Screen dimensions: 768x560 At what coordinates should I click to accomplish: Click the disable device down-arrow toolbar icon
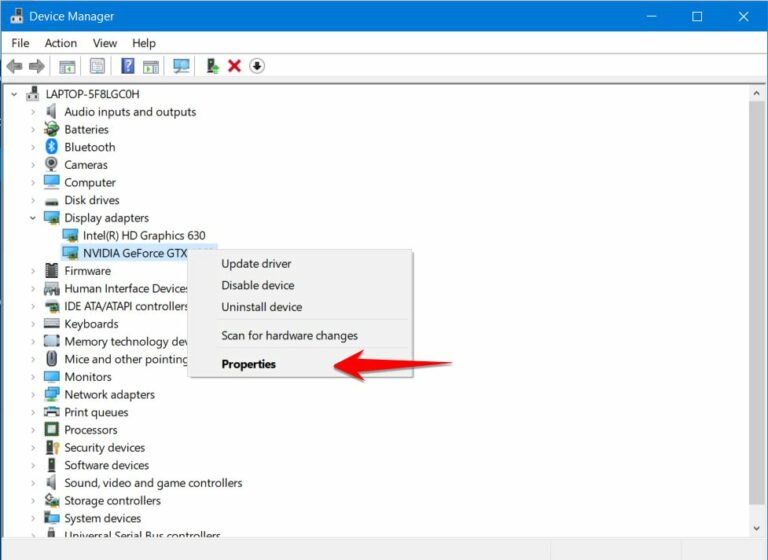pos(257,66)
